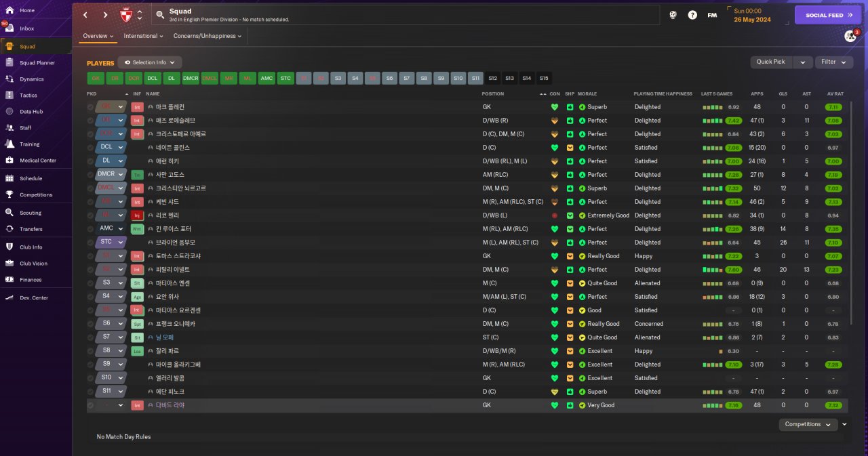Click the Inj status icon for 리코 헨리
Screen dimensions: 868x456
pyautogui.click(x=137, y=215)
